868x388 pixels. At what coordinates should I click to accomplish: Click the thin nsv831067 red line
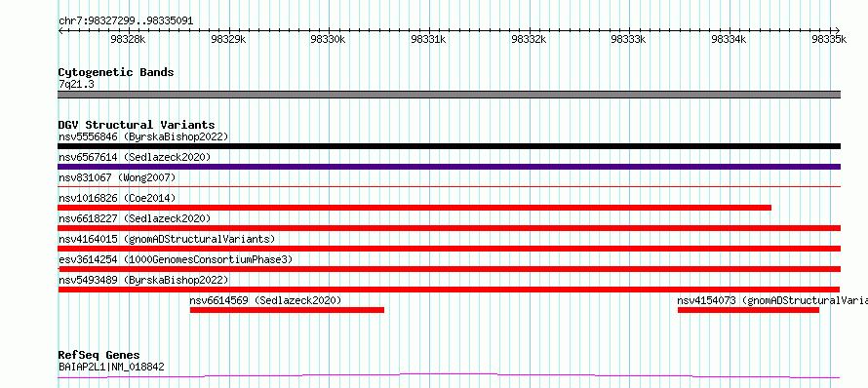point(449,187)
